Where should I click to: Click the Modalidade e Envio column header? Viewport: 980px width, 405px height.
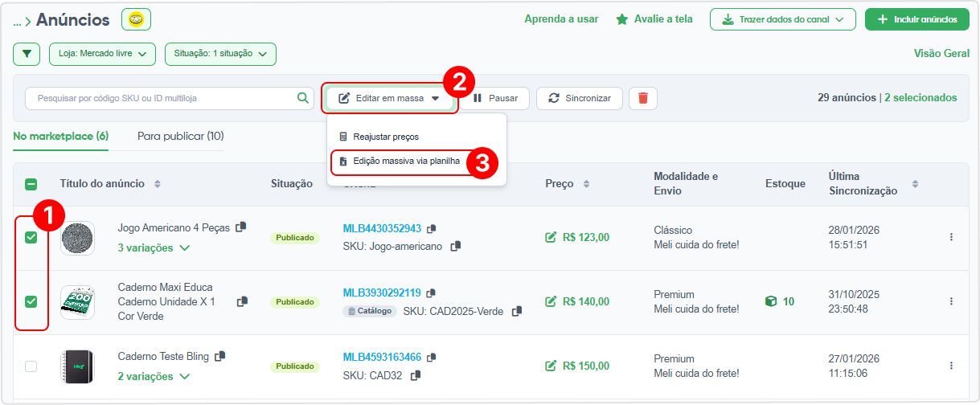(686, 184)
